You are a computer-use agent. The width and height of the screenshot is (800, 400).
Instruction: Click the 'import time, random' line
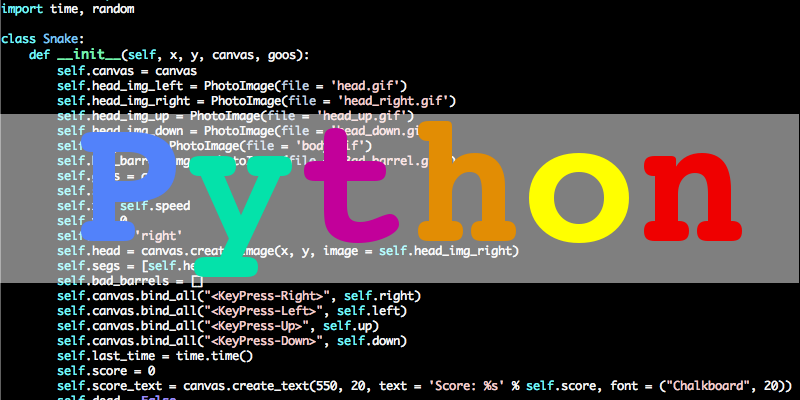coord(68,9)
